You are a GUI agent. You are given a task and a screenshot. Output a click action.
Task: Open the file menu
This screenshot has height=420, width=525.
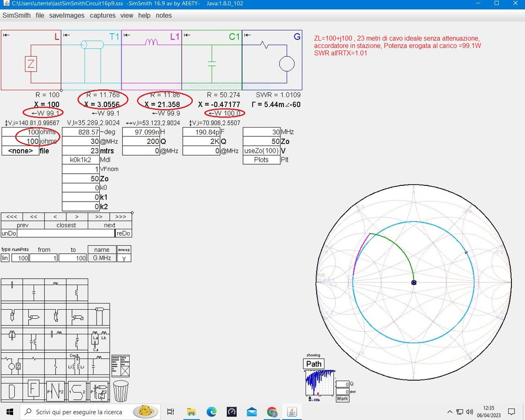click(x=40, y=15)
